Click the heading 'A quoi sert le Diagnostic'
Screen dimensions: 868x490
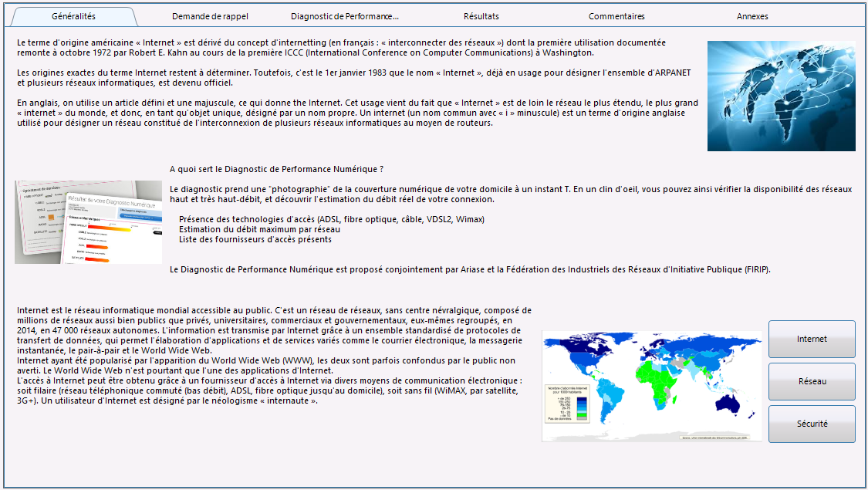[277, 170]
